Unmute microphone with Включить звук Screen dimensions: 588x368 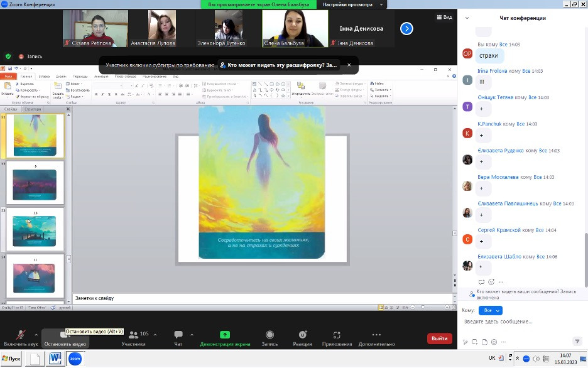click(21, 336)
